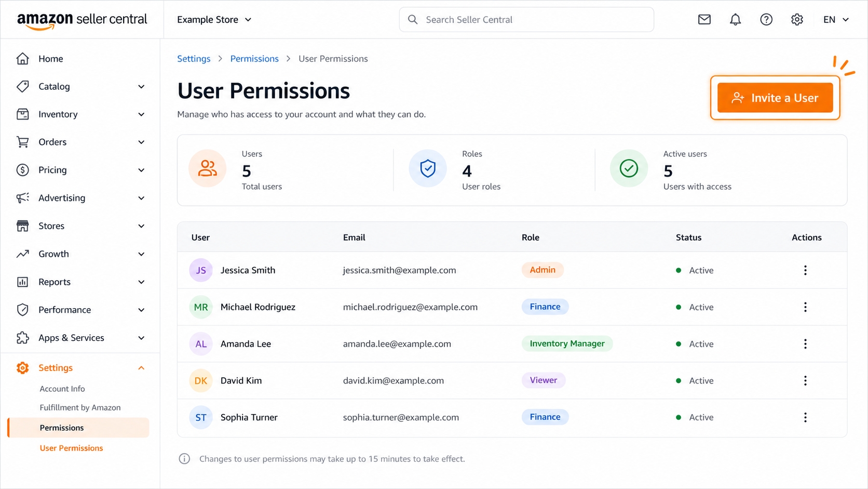The height and width of the screenshot is (489, 868).
Task: Expand the Growth chevron
Action: [141, 254]
